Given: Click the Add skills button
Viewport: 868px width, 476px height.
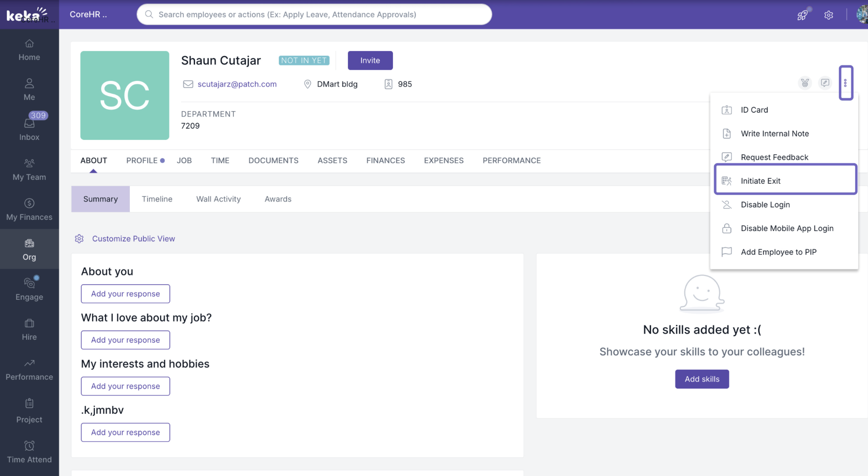Looking at the screenshot, I should click(702, 379).
